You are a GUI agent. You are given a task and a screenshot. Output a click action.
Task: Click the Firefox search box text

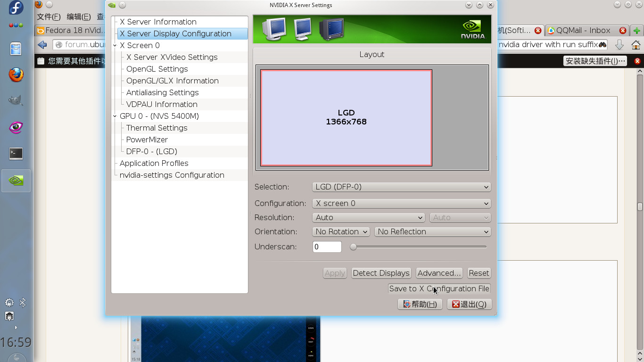(x=547, y=45)
